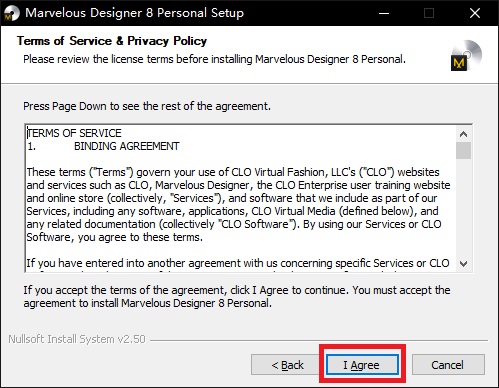Viewport: 499px width, 388px height.
Task: Click the paragraph starting with 'These terms'
Action: 238,205
